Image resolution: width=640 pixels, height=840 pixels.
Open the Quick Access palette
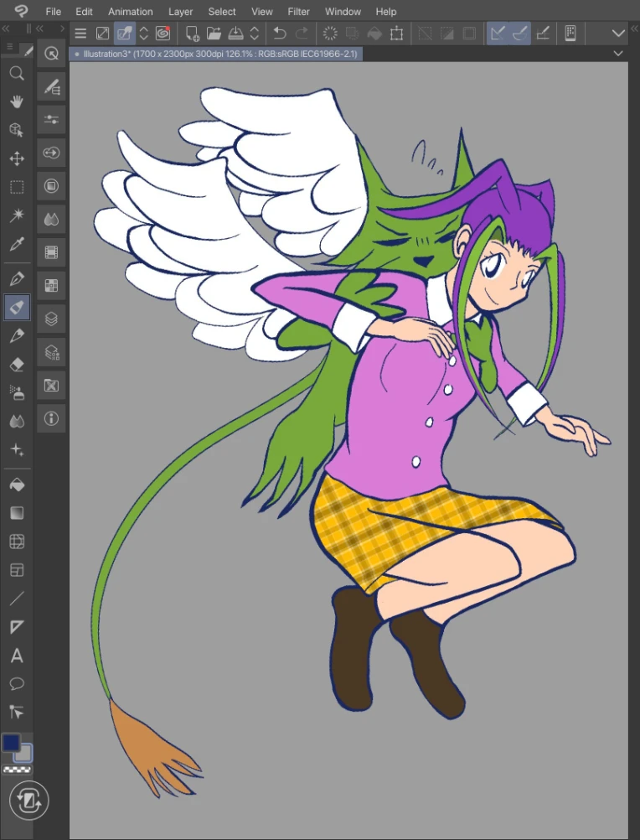(51, 53)
